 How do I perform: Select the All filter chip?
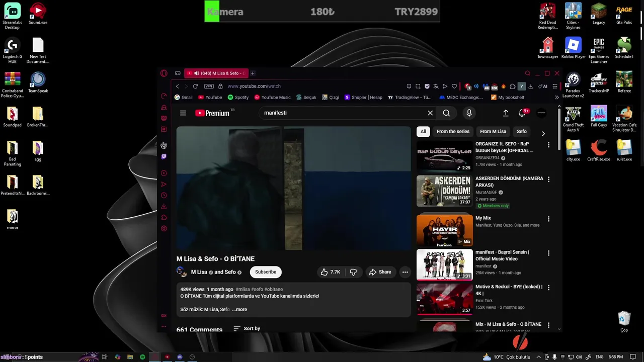(x=423, y=132)
